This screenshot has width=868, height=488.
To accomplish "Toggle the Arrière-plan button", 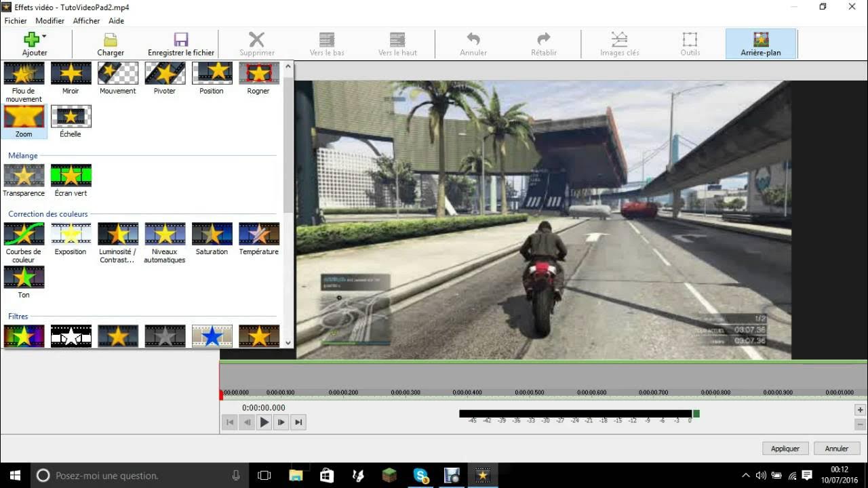I will click(761, 44).
